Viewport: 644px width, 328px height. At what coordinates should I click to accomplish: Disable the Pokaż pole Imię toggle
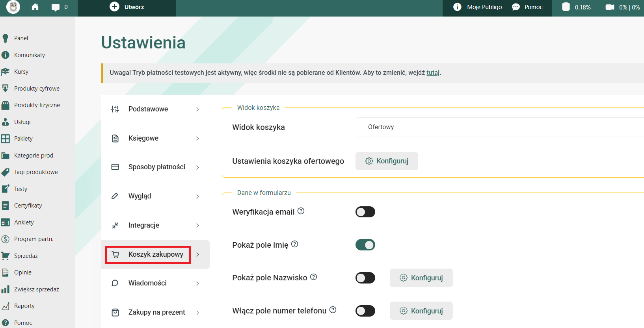(365, 245)
